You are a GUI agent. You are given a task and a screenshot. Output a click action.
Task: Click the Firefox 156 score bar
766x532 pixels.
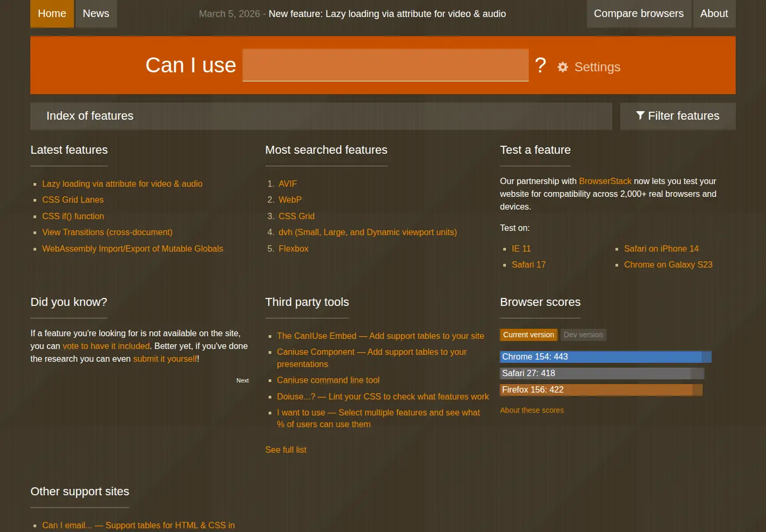tap(601, 390)
